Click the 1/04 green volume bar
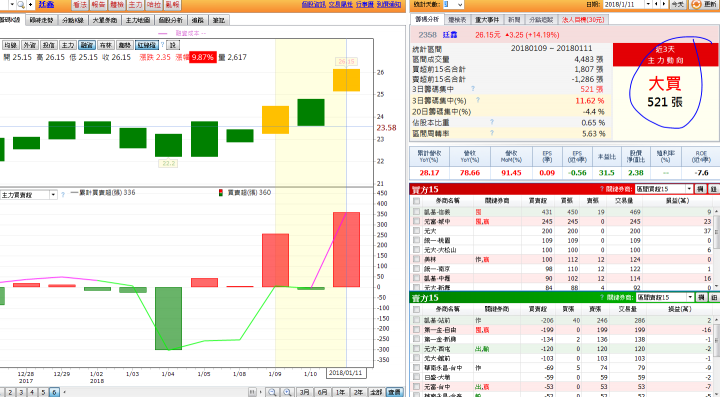Viewport: 720px width, 397px height. click(169, 318)
